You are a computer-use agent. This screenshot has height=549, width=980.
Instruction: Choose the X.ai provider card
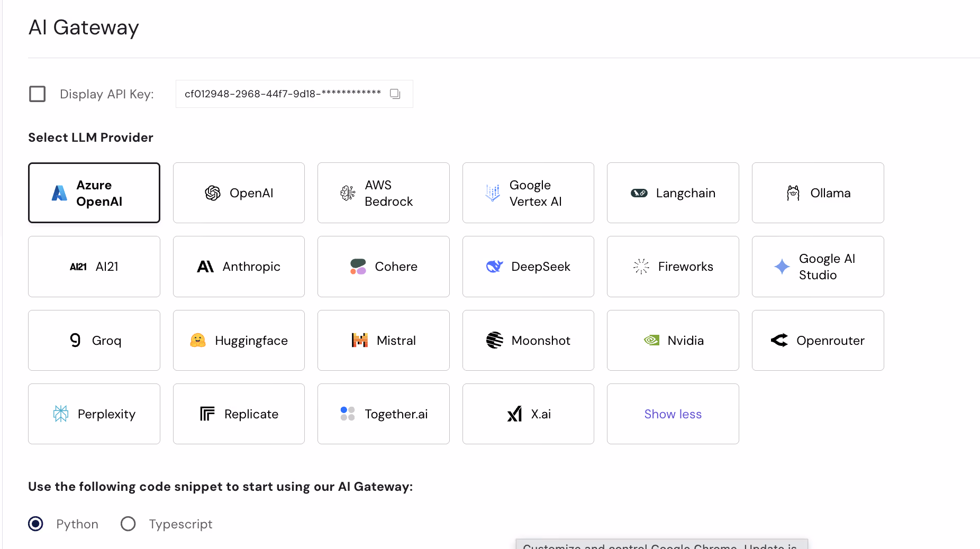[528, 414]
